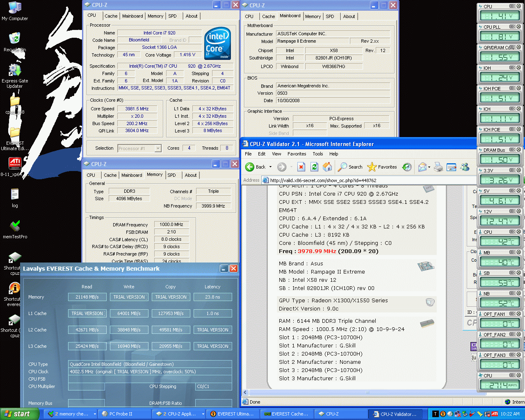The width and height of the screenshot is (525, 420).
Task: Click the IE Print icon
Action: click(438, 167)
